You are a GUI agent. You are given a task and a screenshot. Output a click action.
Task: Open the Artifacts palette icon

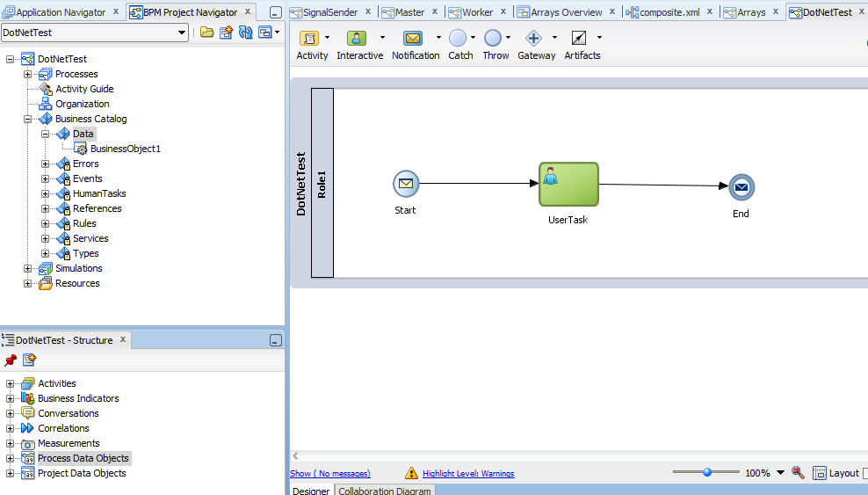(578, 39)
